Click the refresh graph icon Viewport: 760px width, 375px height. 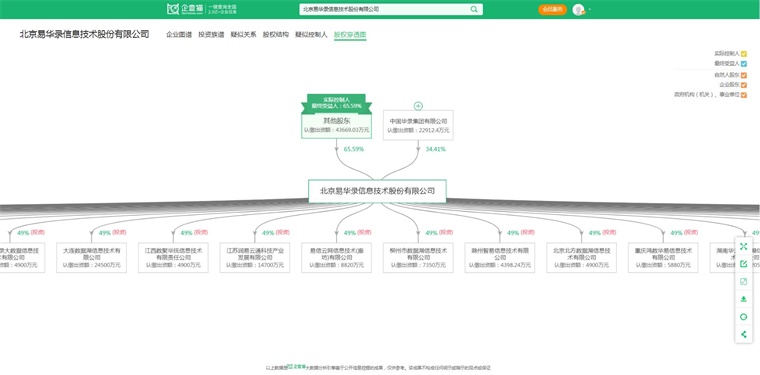tap(744, 317)
